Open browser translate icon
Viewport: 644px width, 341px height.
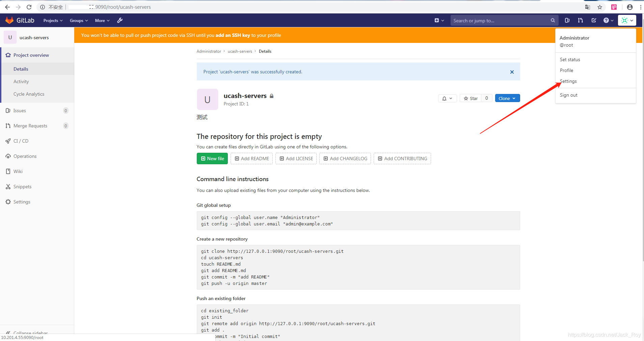click(588, 7)
